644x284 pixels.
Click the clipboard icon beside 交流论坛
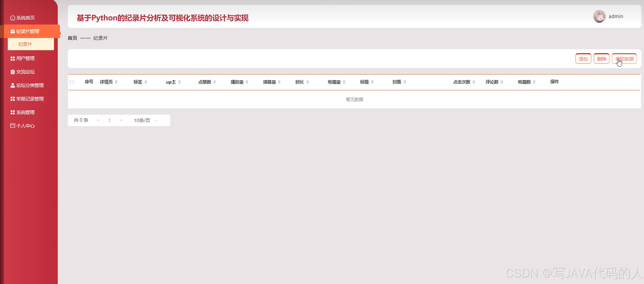(13, 72)
